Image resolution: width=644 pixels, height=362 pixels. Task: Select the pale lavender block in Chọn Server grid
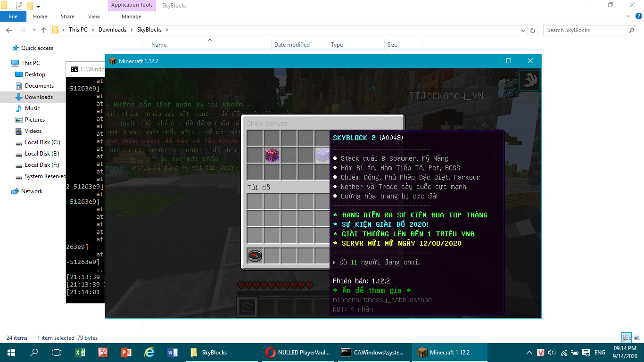[x=322, y=155]
